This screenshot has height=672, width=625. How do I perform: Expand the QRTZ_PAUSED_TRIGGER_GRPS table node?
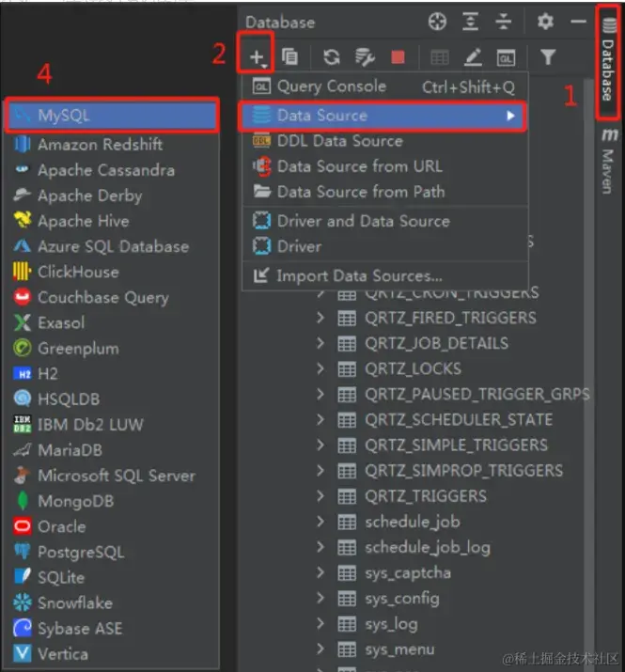point(320,394)
